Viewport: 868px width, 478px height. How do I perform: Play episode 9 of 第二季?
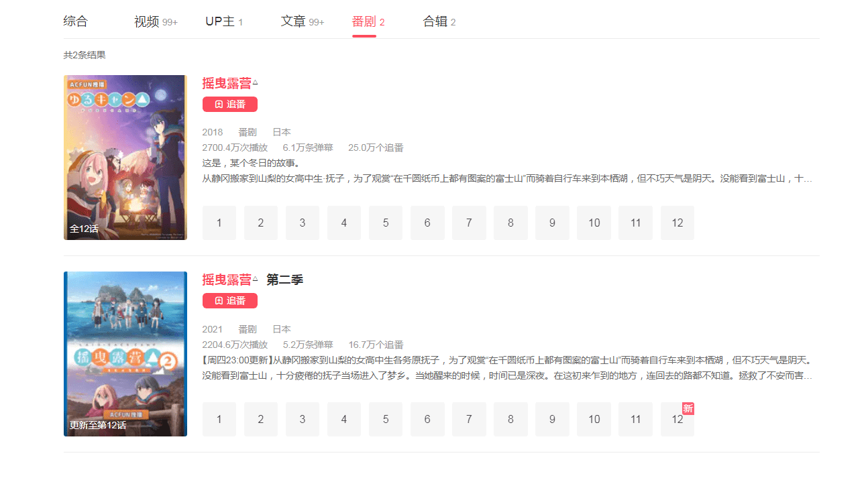(553, 419)
